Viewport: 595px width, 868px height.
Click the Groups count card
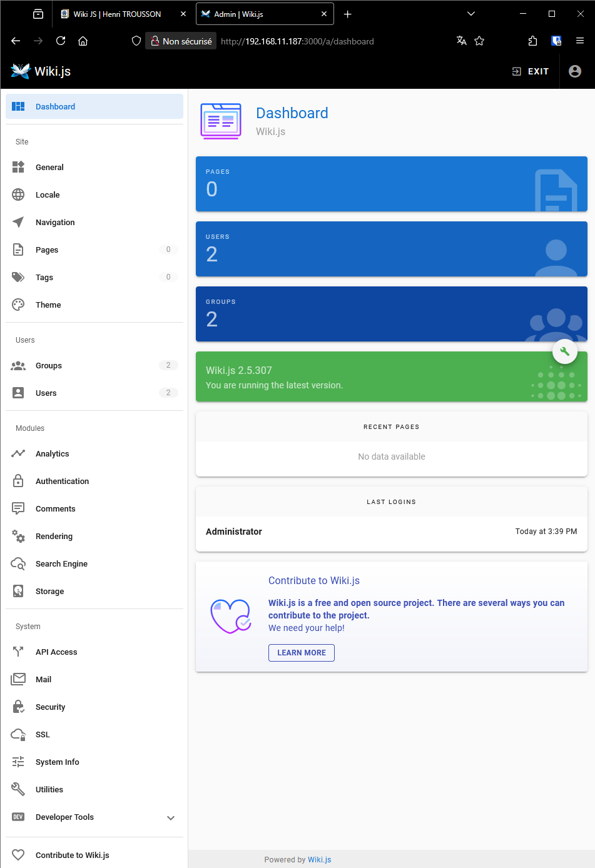[392, 314]
